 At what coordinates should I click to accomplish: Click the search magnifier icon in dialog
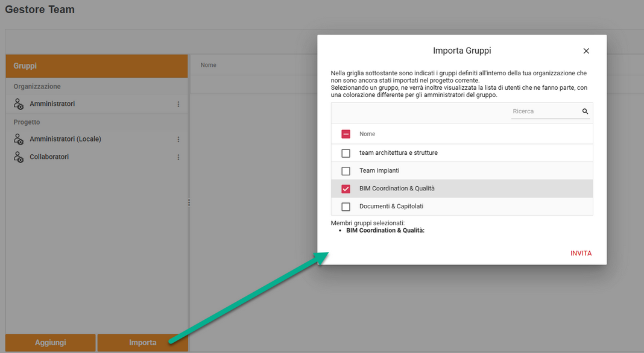(x=585, y=111)
